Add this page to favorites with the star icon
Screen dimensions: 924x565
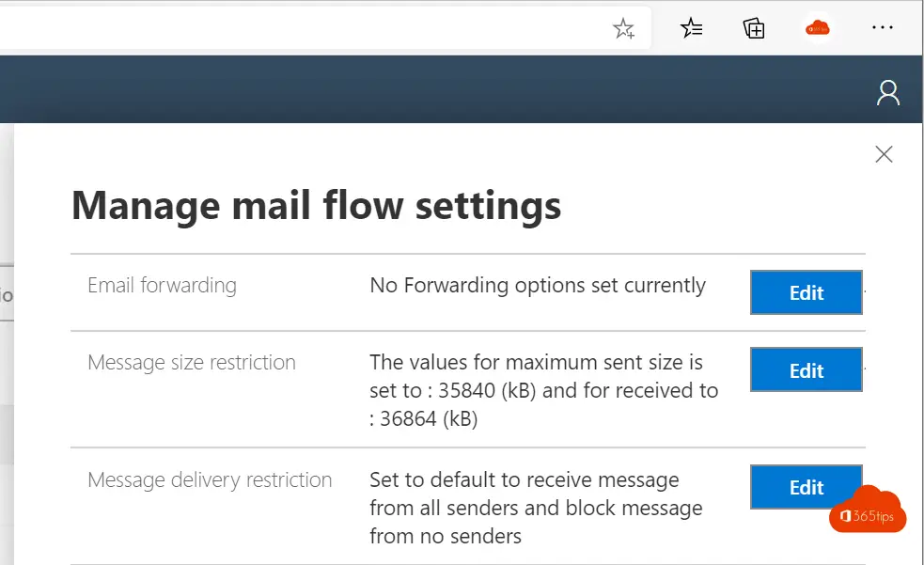pyautogui.click(x=623, y=27)
